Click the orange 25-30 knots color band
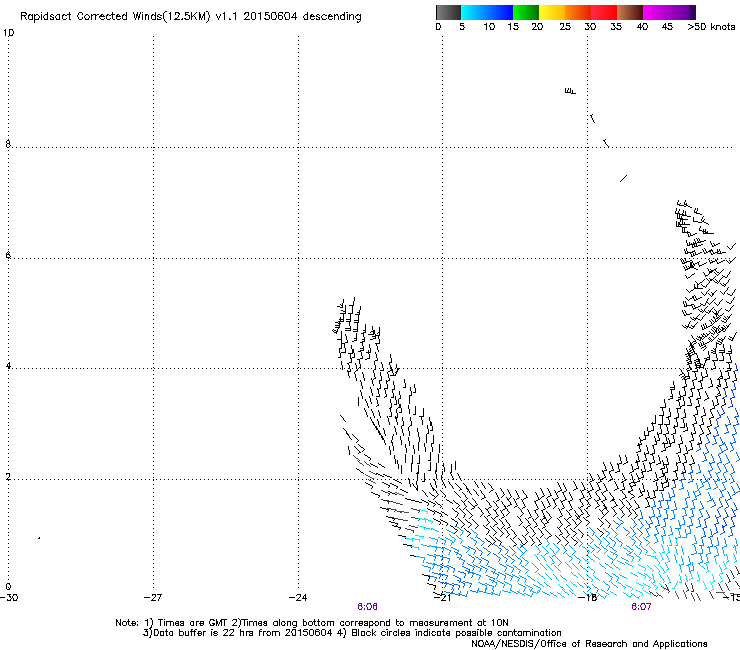The width and height of the screenshot is (740, 650). 578,12
